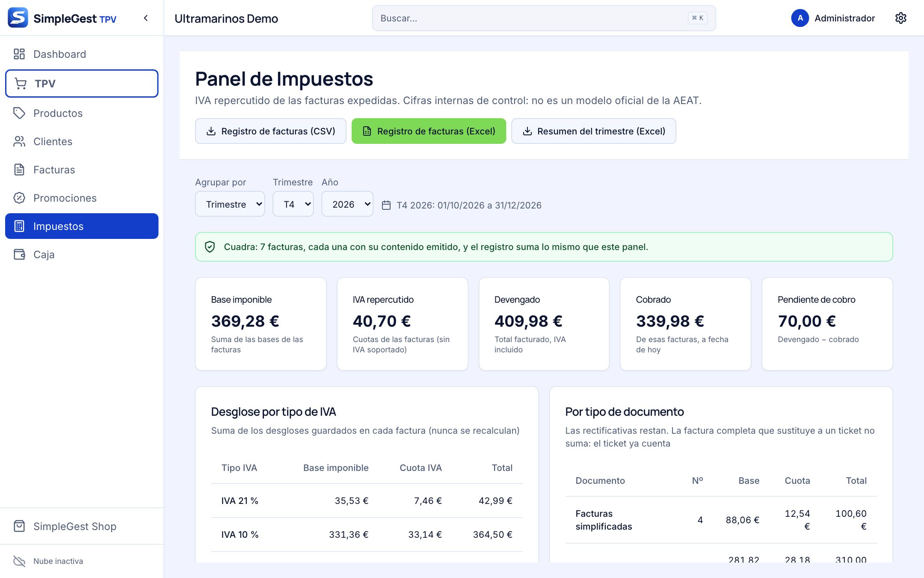Open the Año 2026 dropdown

(x=347, y=204)
